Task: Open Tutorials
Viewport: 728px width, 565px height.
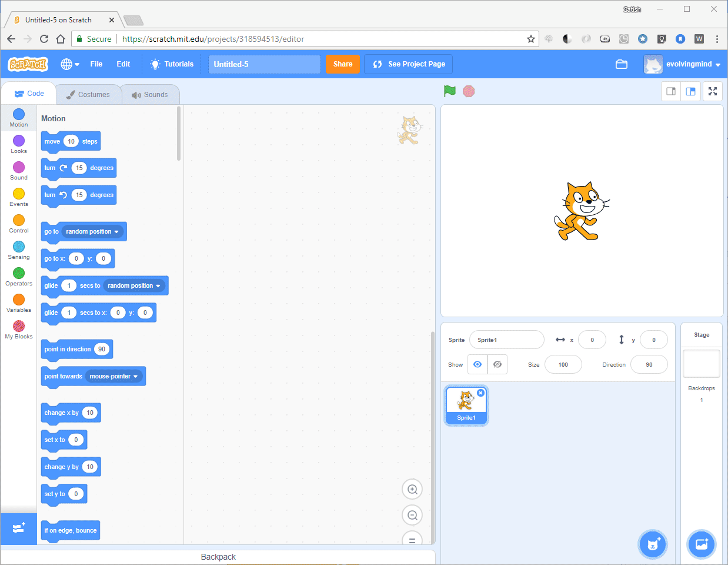Action: click(172, 64)
